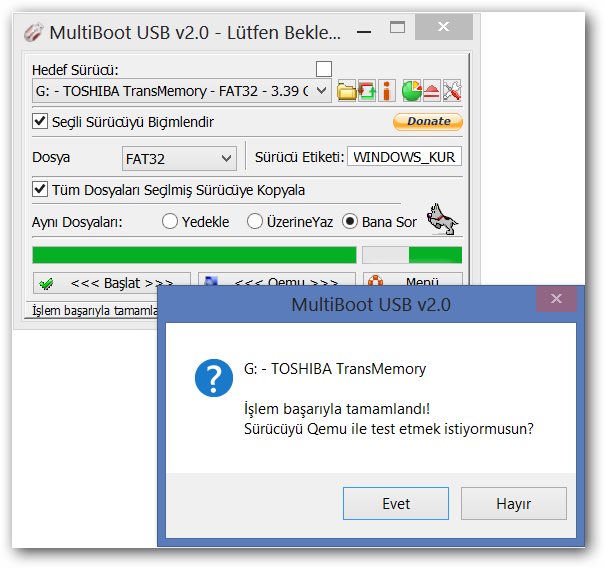The image size is (605, 568).
Task: Select the ÜzerineYaz radio option
Action: pyautogui.click(x=255, y=222)
